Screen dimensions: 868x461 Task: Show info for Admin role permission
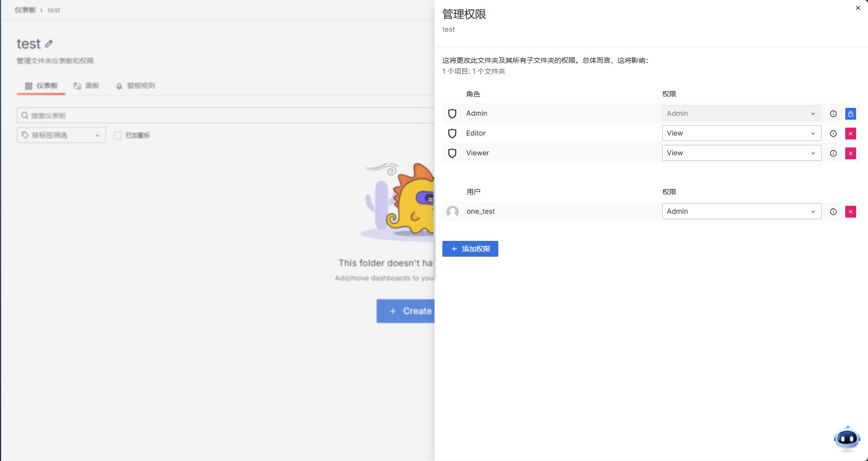point(833,114)
